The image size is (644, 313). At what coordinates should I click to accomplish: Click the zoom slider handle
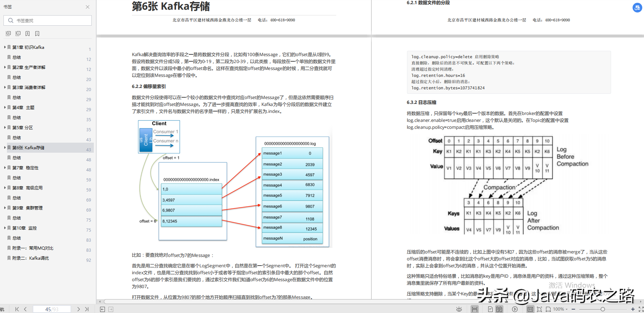[x=603, y=309]
